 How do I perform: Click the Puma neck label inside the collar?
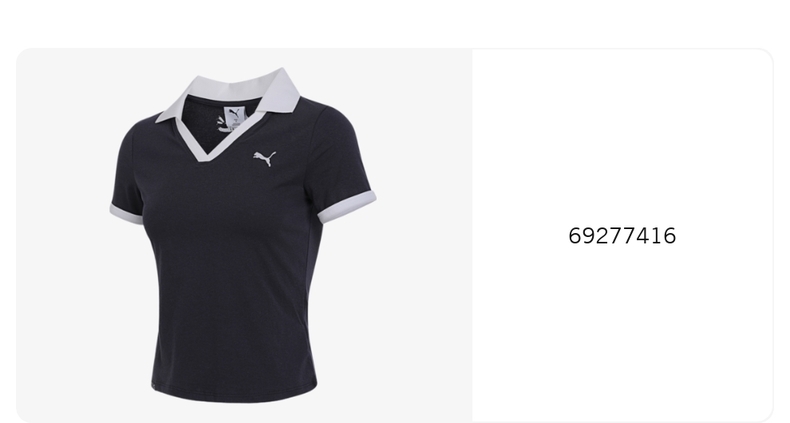coord(234,115)
